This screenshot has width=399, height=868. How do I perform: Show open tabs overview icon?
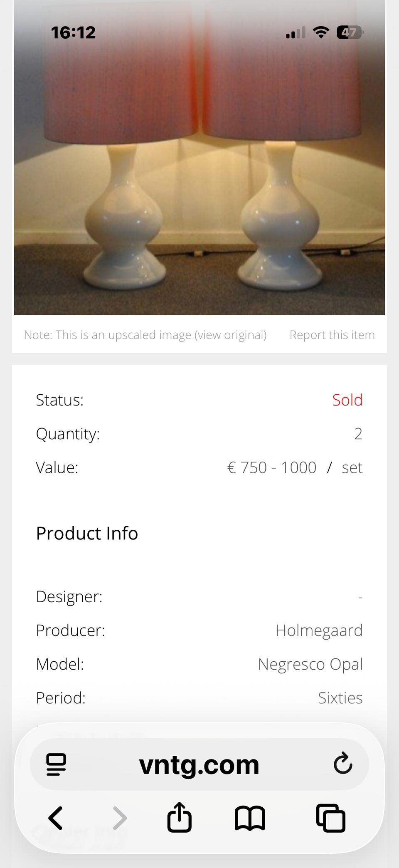point(331,818)
